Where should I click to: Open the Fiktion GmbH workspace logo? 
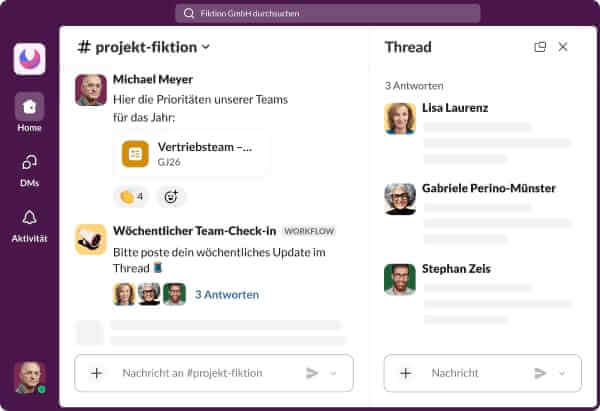coord(29,59)
